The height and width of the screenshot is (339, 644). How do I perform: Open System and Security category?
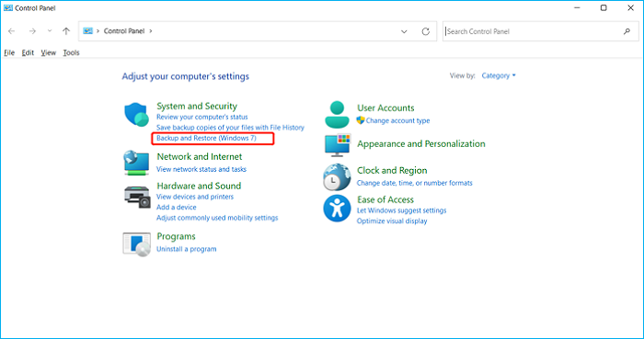point(197,107)
